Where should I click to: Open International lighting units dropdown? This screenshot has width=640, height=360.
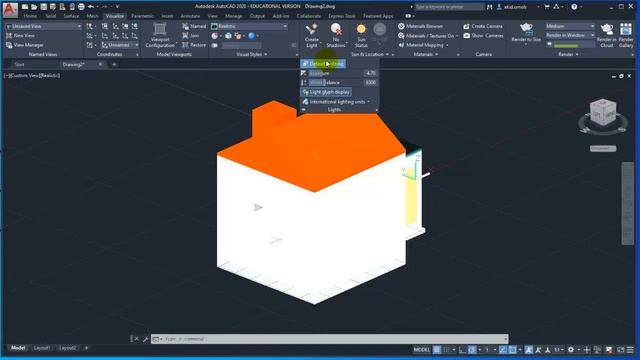336,102
